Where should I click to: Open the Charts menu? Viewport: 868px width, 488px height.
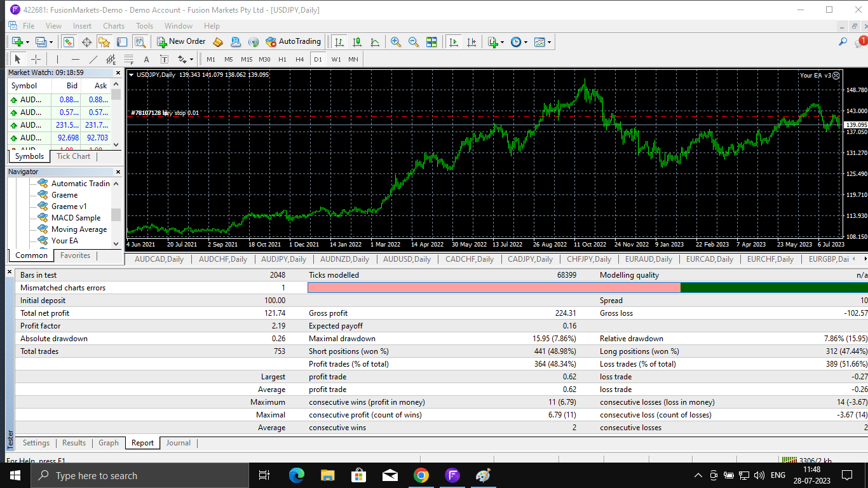(x=114, y=26)
